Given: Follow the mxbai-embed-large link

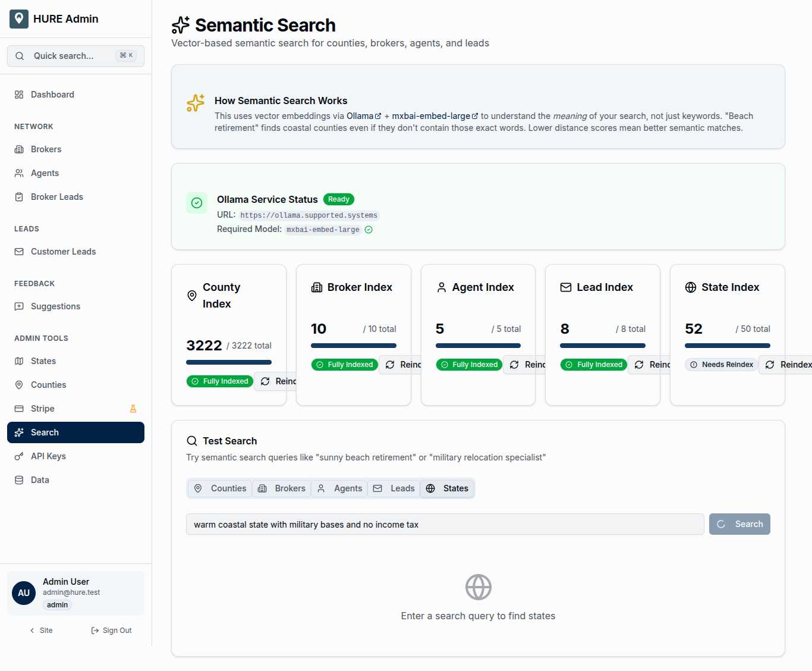Looking at the screenshot, I should coord(434,116).
